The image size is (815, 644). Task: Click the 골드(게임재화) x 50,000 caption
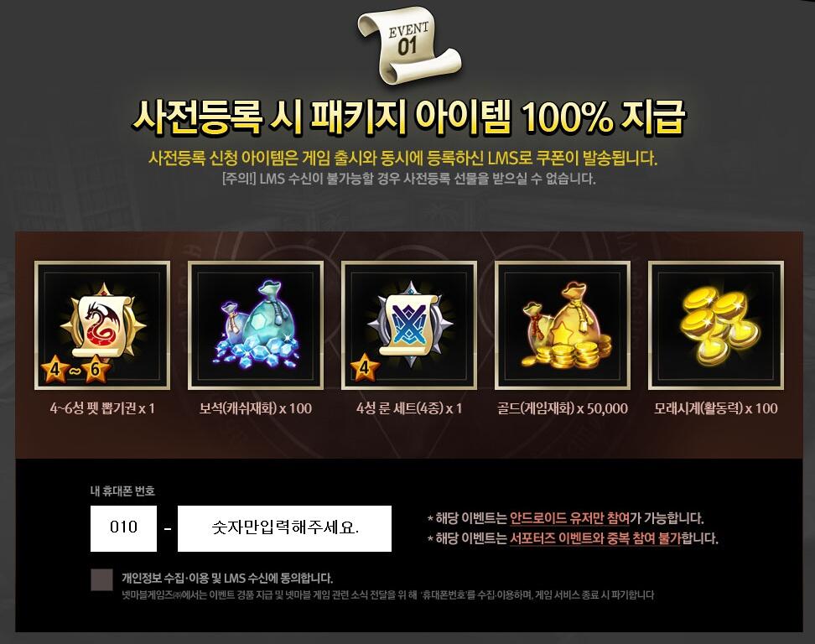click(x=563, y=408)
